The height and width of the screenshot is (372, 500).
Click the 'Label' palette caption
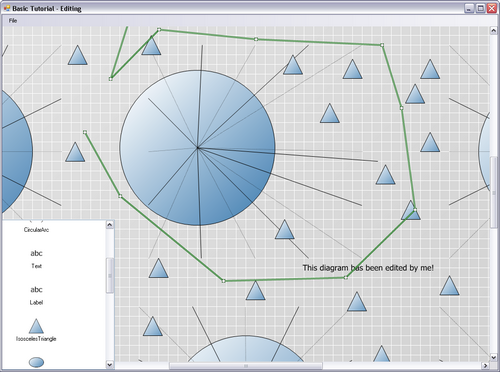[36, 302]
